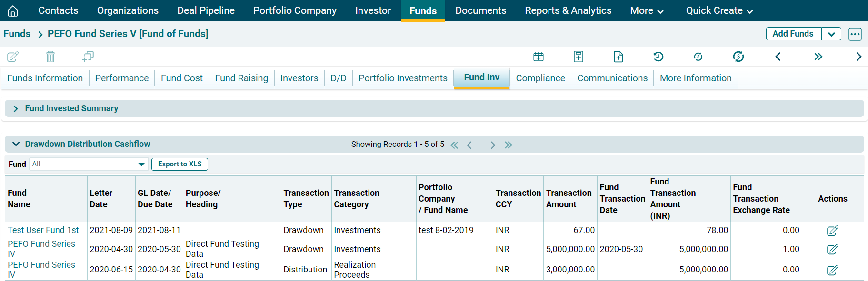
Task: Click the add document icon in toolbar
Action: click(x=618, y=57)
